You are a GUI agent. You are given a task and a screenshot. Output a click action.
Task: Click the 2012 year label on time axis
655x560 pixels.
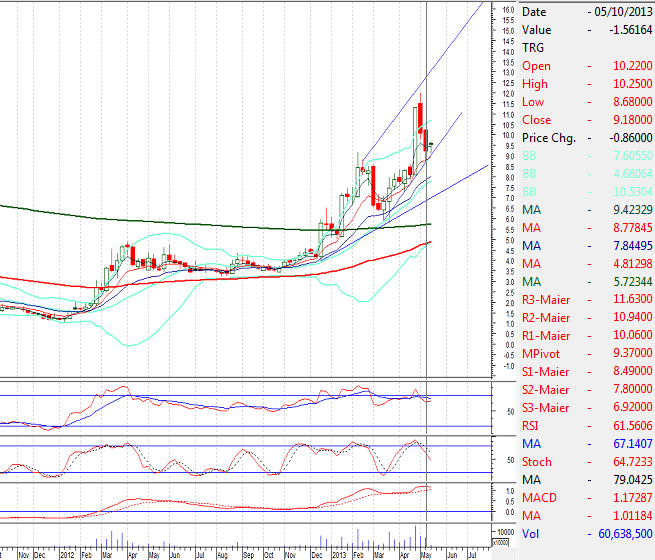[x=67, y=553]
